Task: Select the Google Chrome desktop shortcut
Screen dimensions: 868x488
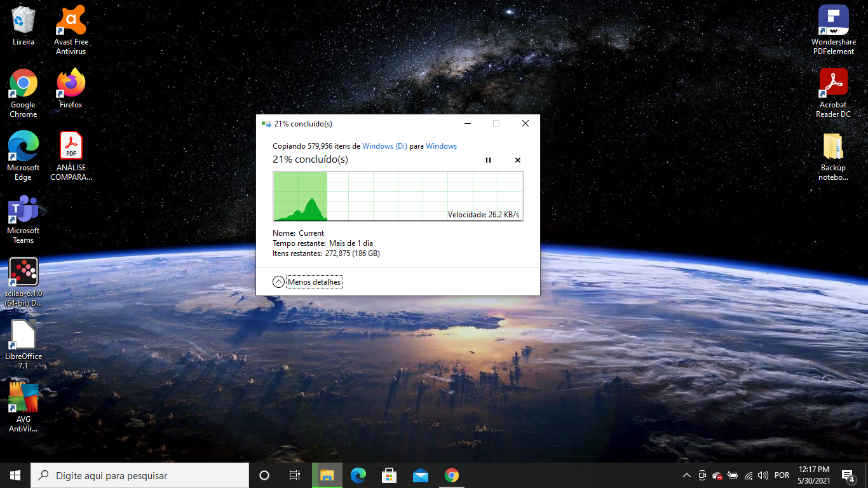Action: 24,93
